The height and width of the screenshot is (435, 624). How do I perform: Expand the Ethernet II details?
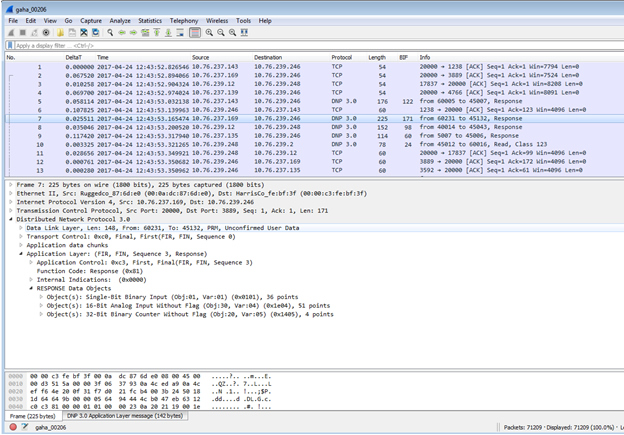pos(11,193)
